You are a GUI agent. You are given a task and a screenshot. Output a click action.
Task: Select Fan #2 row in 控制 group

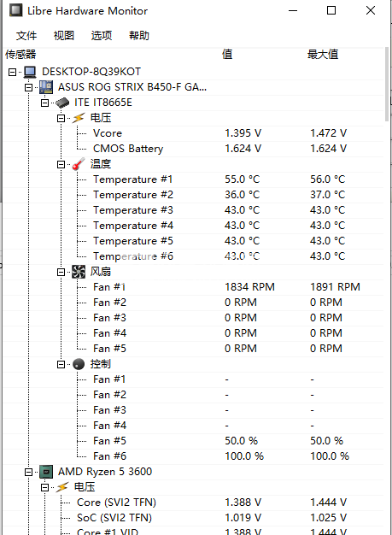coord(194,395)
